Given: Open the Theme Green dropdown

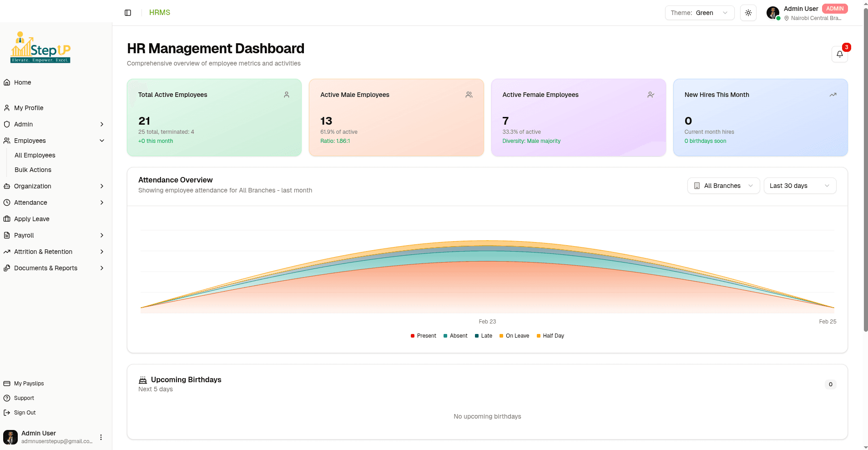Looking at the screenshot, I should tap(700, 13).
